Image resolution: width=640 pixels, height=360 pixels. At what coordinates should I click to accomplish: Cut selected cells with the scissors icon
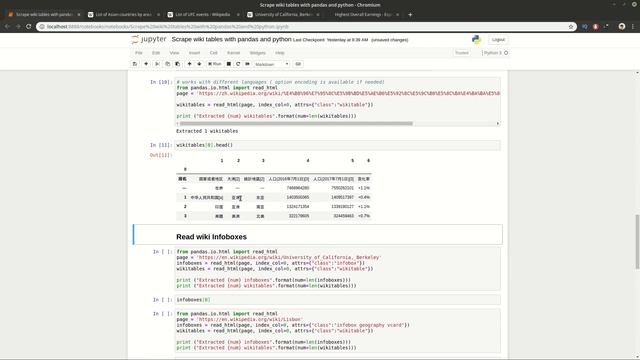tap(157, 64)
